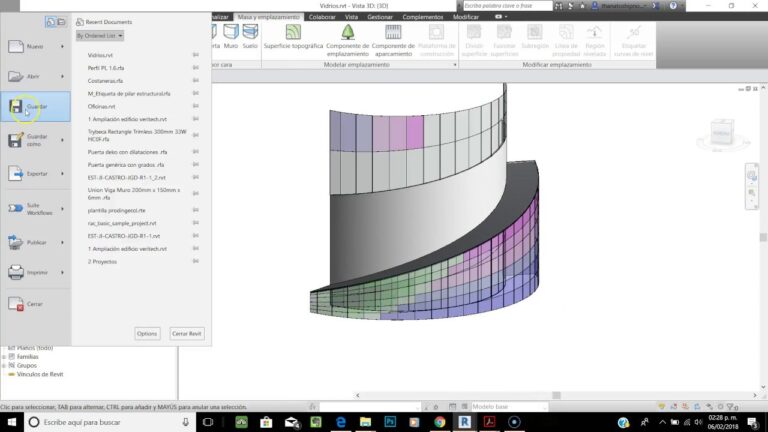Viewport: 768px width, 432px height.
Task: Toggle pin next to Vidrios.rvt
Action: click(195, 55)
